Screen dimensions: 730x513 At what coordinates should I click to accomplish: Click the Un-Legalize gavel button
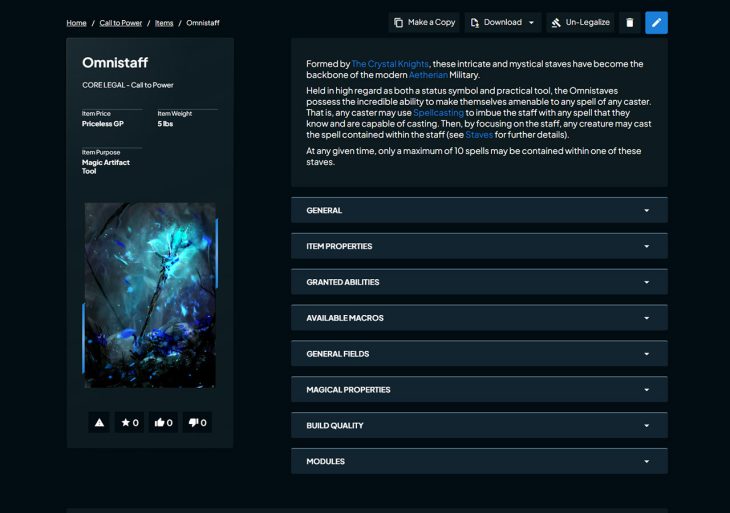(x=580, y=22)
